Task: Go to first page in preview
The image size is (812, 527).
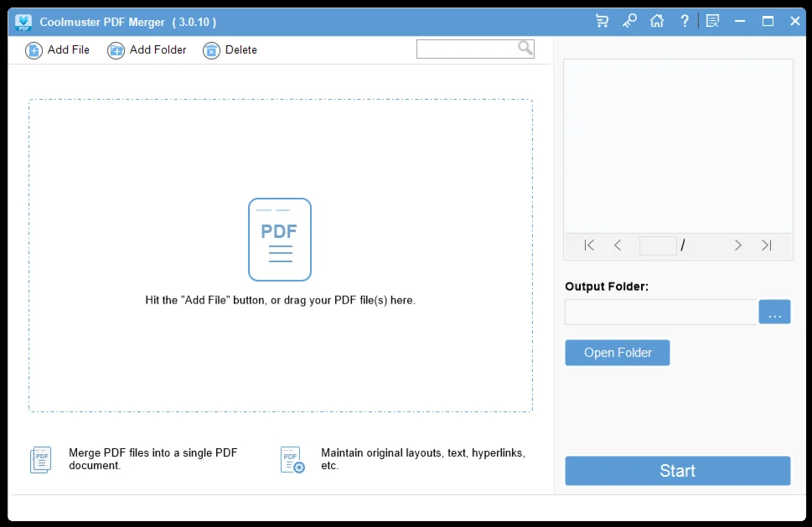Action: pos(589,245)
